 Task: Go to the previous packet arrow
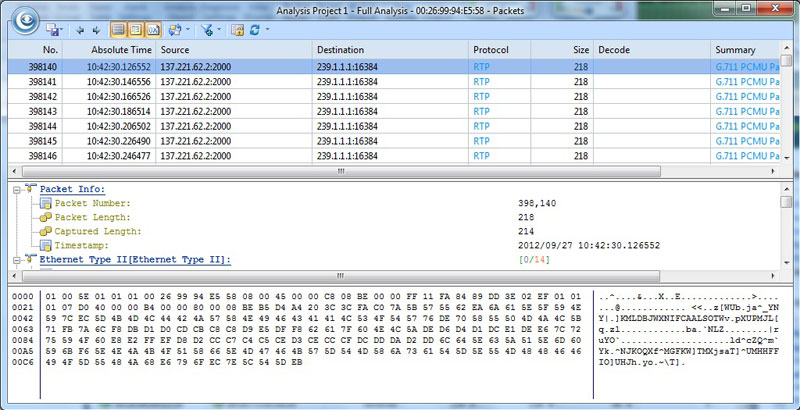click(x=80, y=31)
